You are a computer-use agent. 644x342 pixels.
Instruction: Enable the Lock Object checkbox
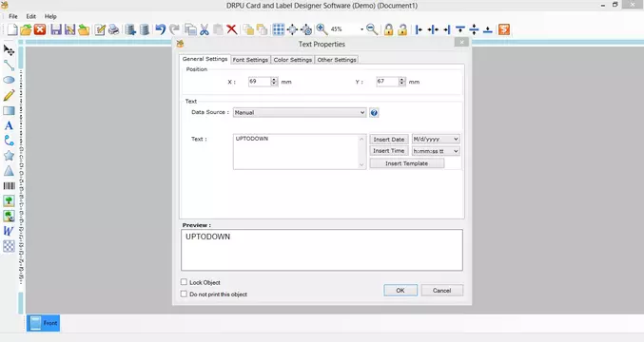(184, 282)
